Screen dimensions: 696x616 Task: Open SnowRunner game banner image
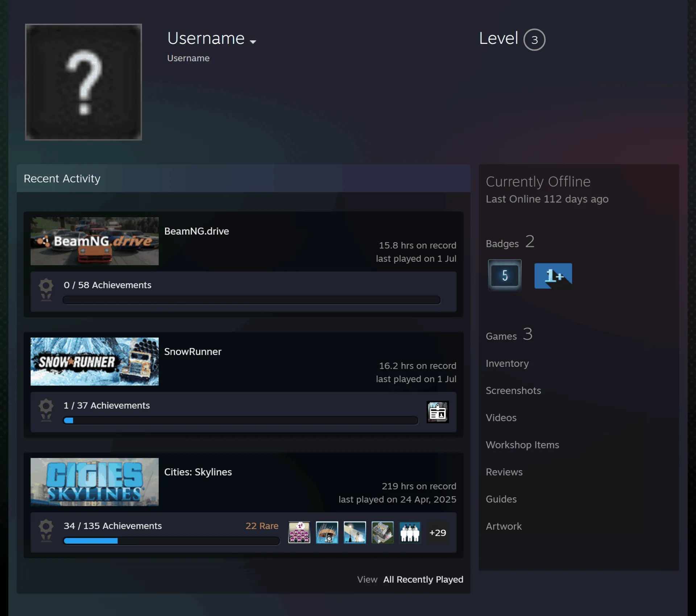(x=95, y=361)
